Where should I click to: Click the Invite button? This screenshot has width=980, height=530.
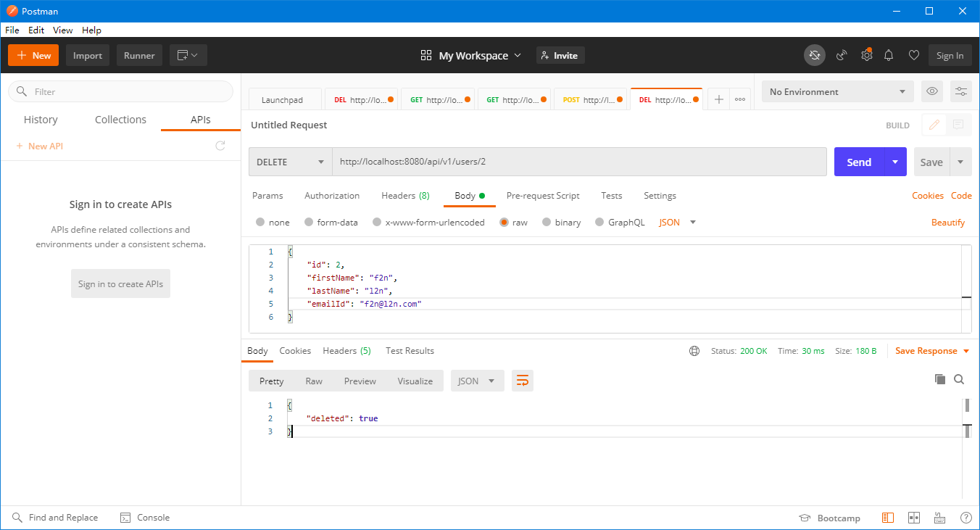[560, 56]
